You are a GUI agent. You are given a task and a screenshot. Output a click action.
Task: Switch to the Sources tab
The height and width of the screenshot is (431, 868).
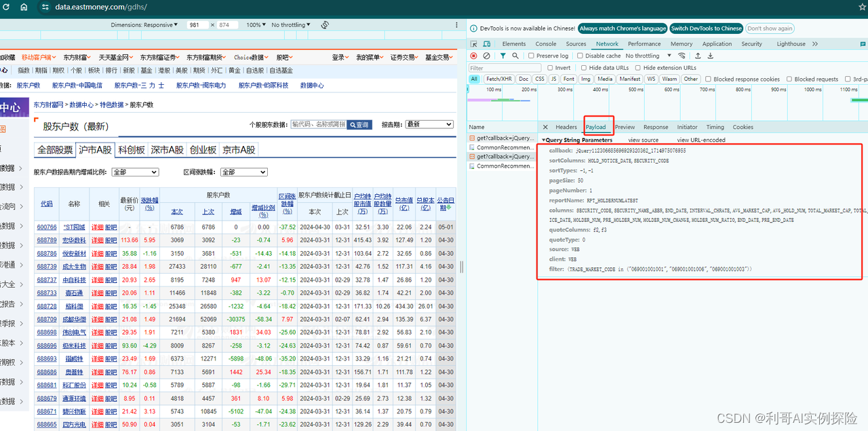[576, 43]
